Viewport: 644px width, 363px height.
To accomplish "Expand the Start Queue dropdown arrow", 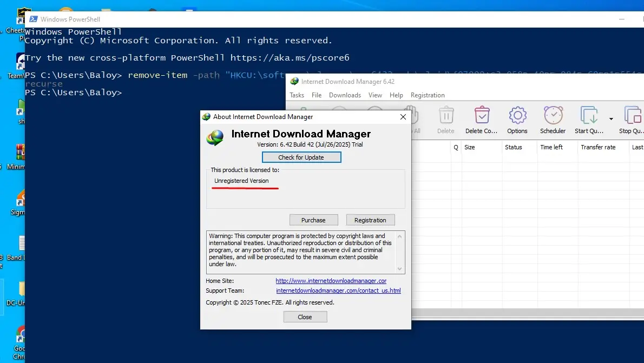I will (x=611, y=119).
